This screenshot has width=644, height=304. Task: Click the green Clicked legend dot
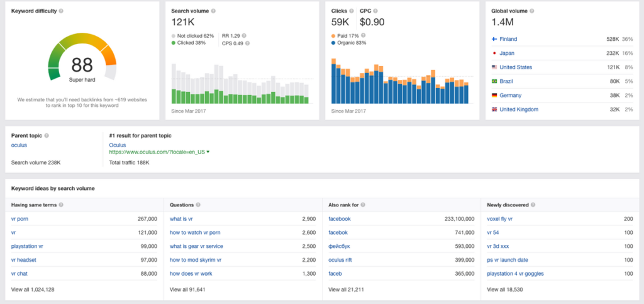click(174, 43)
